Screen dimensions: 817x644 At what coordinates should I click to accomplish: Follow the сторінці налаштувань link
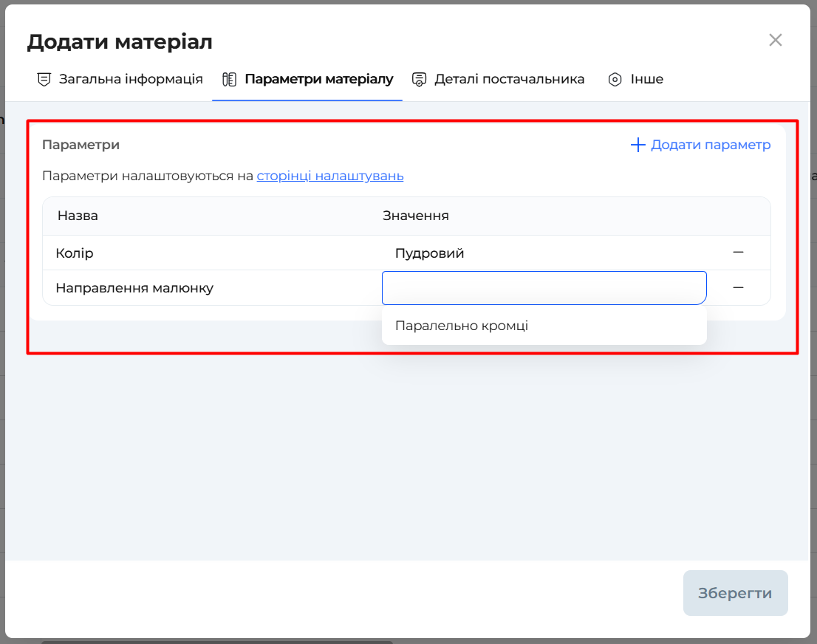click(329, 176)
